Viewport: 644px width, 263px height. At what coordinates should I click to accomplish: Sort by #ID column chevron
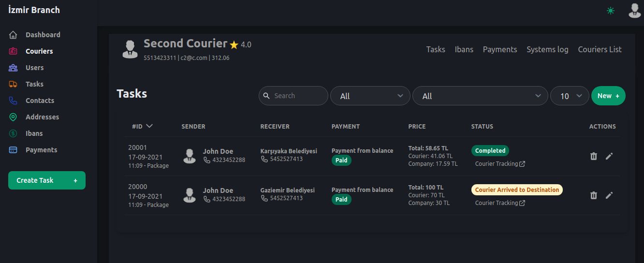pos(149,126)
